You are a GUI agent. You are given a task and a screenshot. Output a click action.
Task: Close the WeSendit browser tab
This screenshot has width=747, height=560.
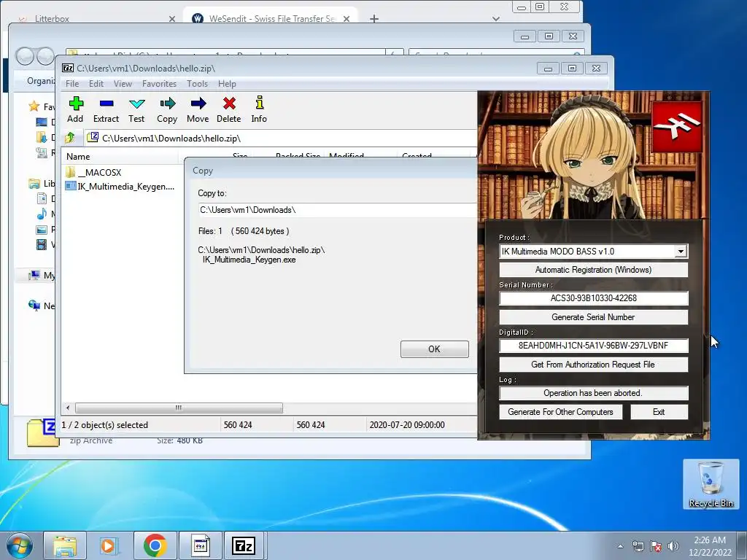click(x=347, y=18)
